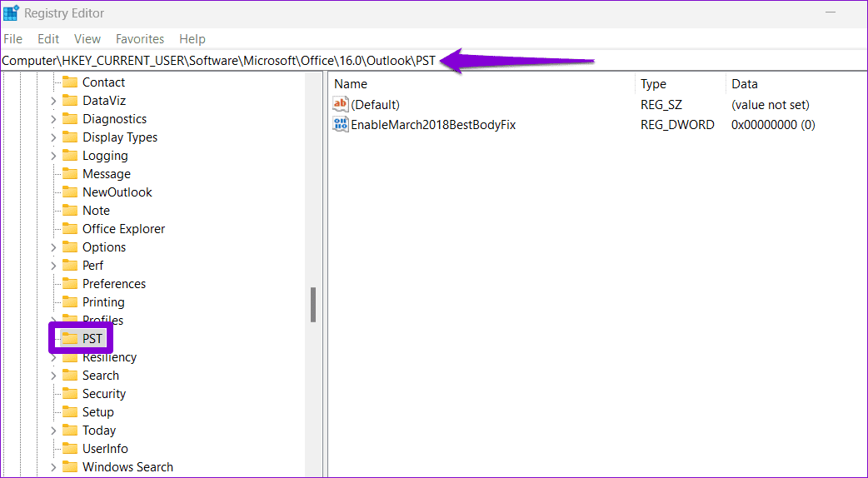Expand the Windows Search key
The image size is (868, 478).
[53, 466]
